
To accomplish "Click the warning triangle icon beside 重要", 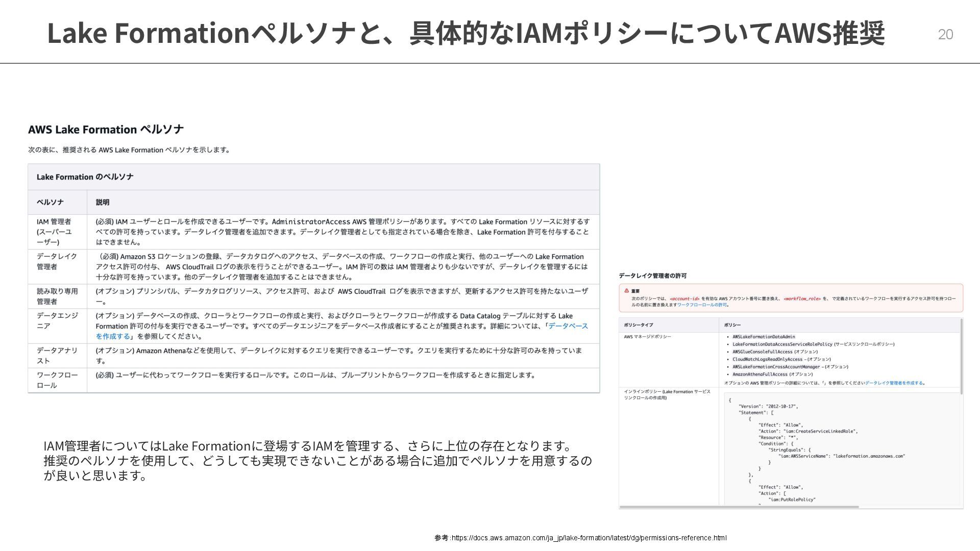I will pos(626,290).
